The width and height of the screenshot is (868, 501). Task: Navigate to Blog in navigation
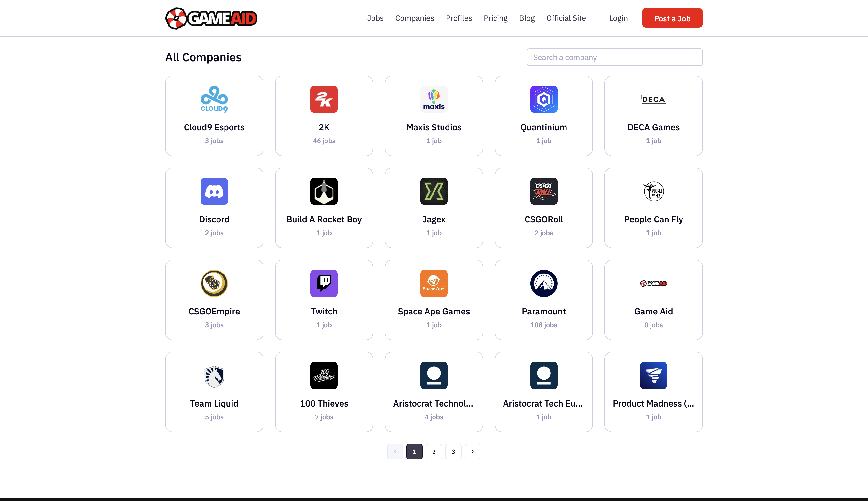tap(527, 18)
